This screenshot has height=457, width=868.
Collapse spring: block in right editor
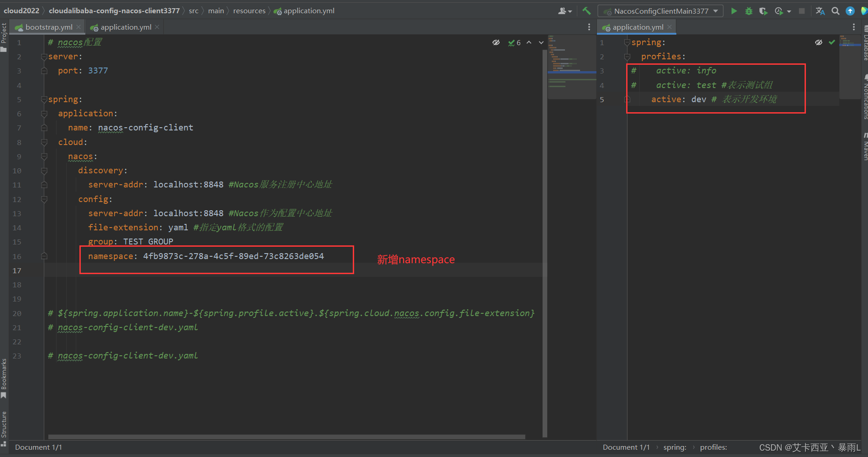(x=627, y=42)
